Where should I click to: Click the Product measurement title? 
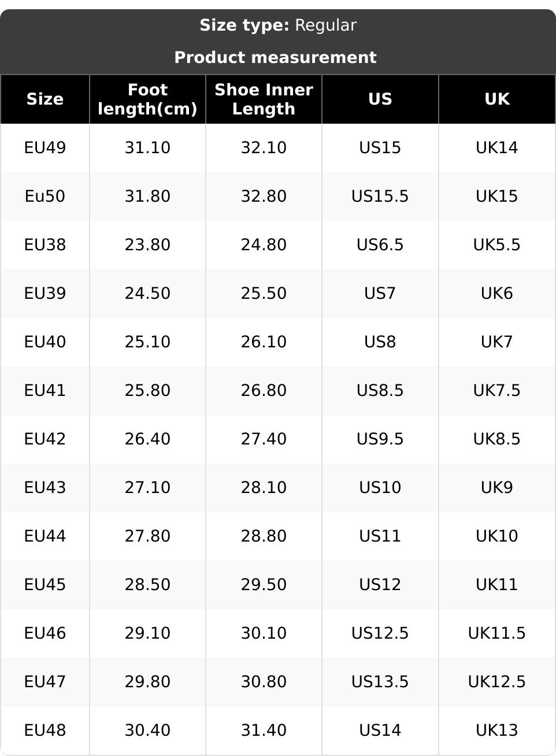(276, 58)
